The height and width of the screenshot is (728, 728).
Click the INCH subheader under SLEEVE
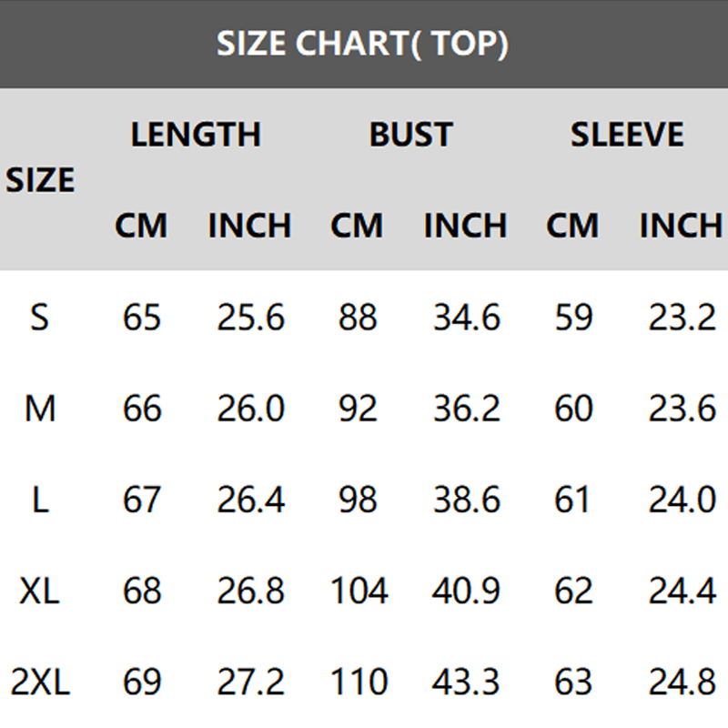[x=682, y=226]
